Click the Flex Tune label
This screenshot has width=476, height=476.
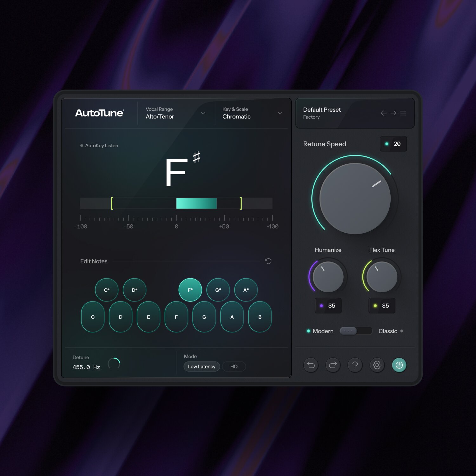click(x=382, y=250)
